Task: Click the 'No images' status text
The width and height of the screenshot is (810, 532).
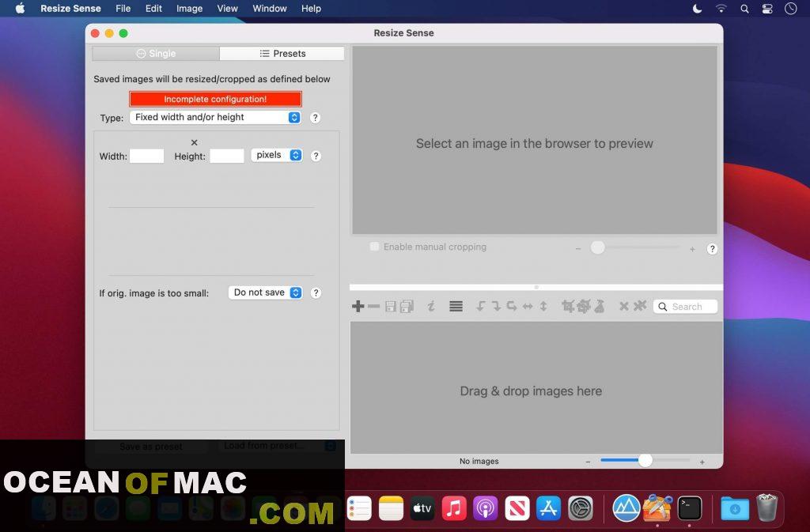Action: coord(479,462)
